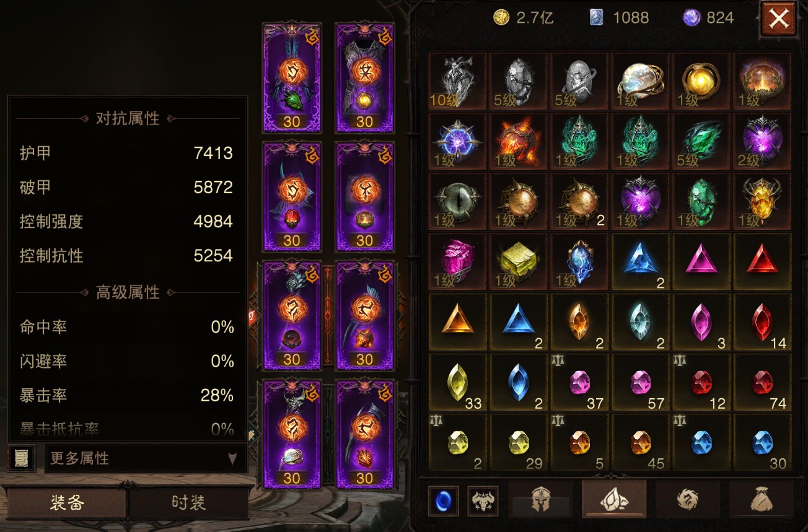The width and height of the screenshot is (808, 532).
Task: Open the attribute list icon beside 更多属性
Action: tap(22, 458)
